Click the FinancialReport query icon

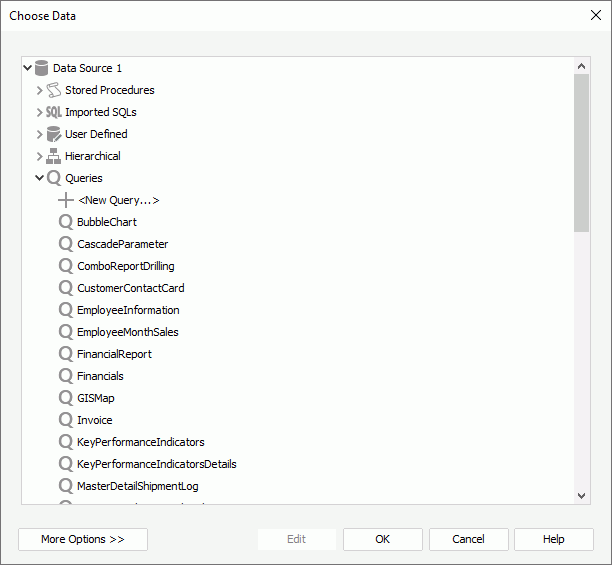66,354
